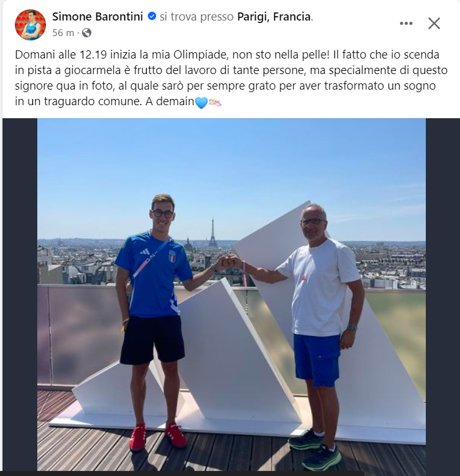
Task: Close the post with the X button
Action: click(434, 24)
